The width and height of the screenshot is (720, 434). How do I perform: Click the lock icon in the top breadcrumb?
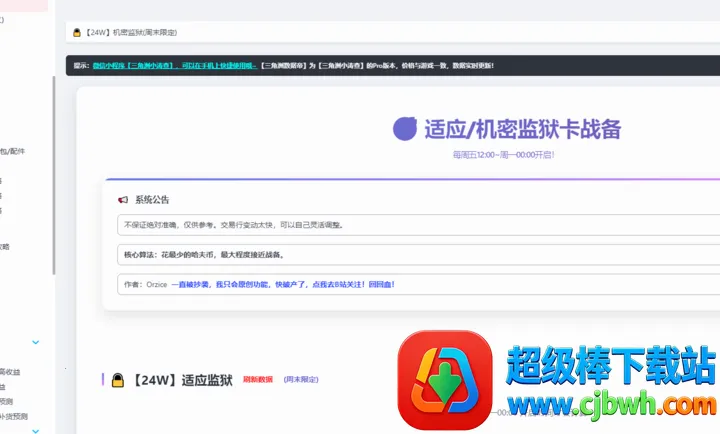tap(75, 32)
